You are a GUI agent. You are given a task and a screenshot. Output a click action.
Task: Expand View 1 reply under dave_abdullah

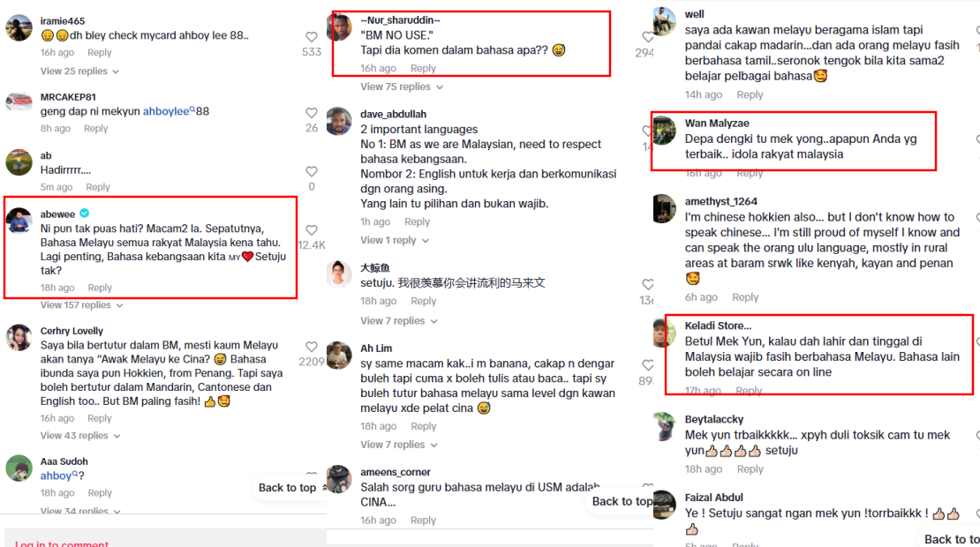(x=395, y=240)
